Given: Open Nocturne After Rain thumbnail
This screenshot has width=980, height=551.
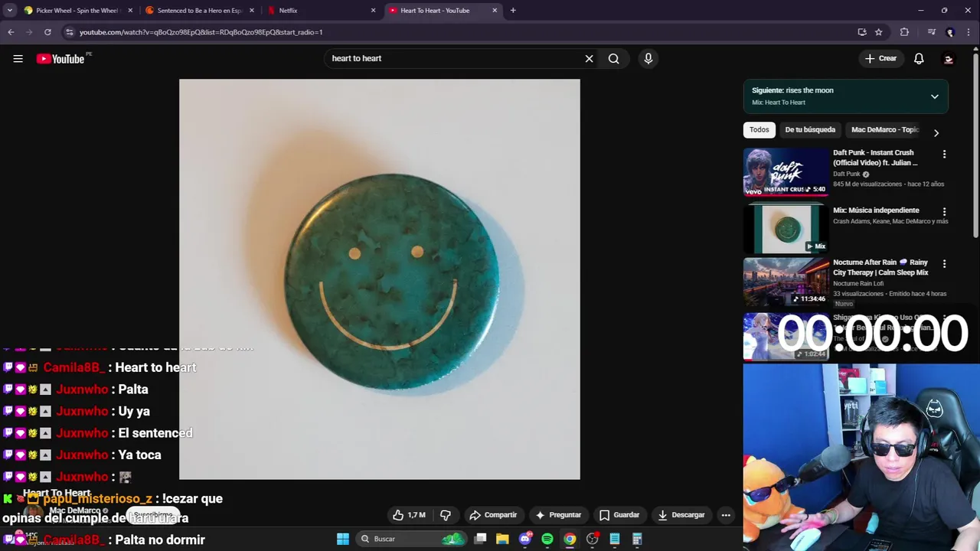Looking at the screenshot, I should [x=786, y=281].
